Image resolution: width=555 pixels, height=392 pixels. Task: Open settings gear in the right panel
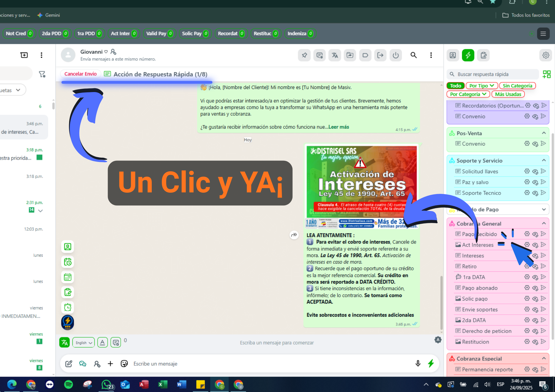click(x=546, y=55)
